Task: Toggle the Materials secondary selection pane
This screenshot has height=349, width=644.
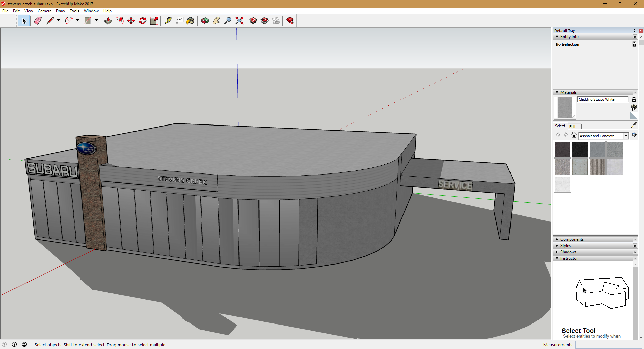Action: click(634, 100)
